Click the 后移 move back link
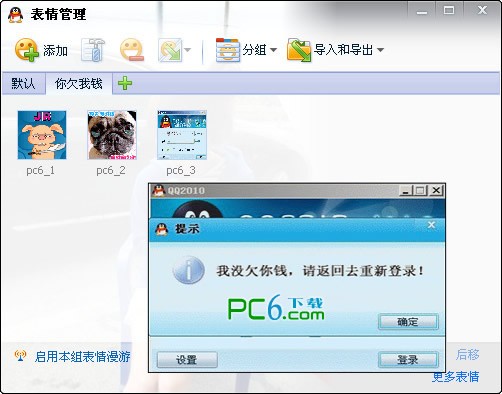The image size is (502, 394). [x=467, y=354]
